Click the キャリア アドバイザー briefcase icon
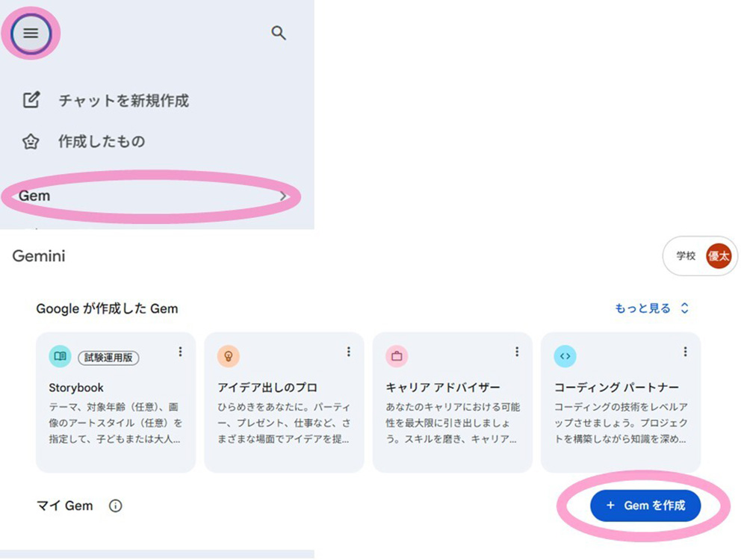 (397, 356)
